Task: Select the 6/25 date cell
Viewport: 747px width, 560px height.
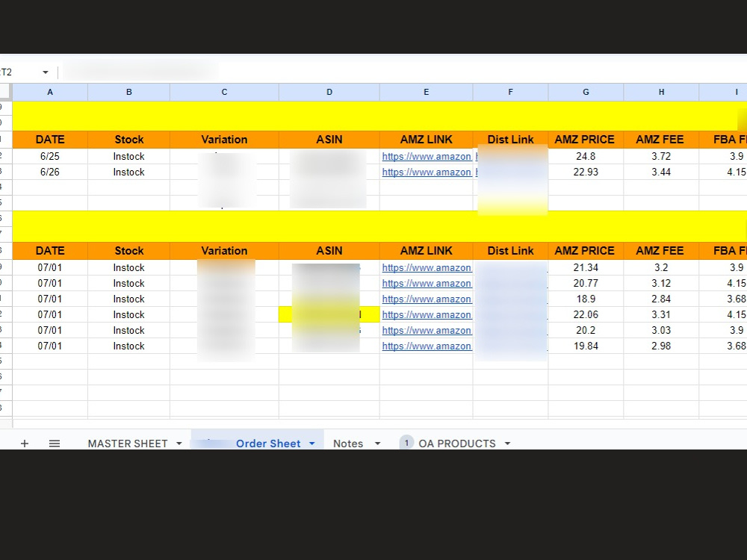Action: coord(50,156)
